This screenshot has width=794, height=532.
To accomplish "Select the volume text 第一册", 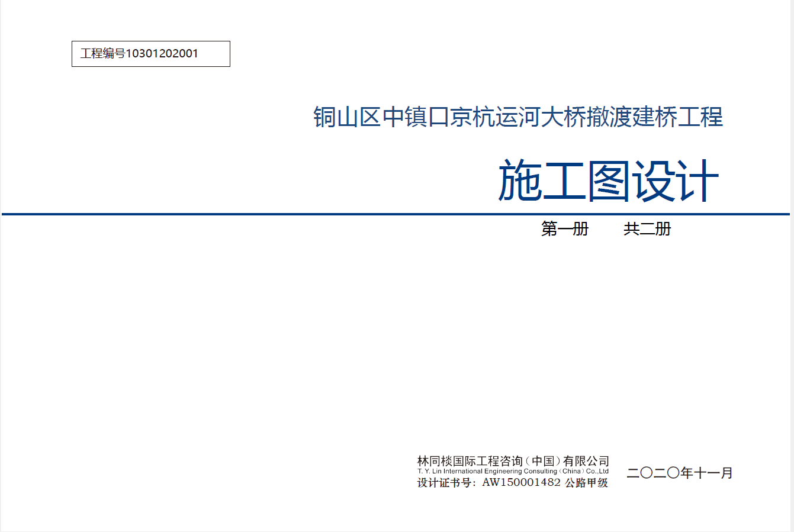I will coord(565,229).
